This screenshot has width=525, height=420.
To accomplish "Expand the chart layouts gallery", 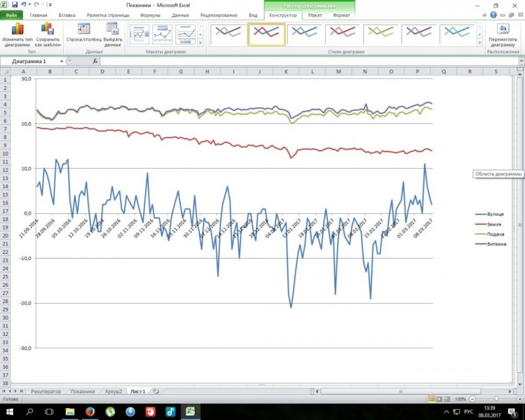I will tap(201, 41).
